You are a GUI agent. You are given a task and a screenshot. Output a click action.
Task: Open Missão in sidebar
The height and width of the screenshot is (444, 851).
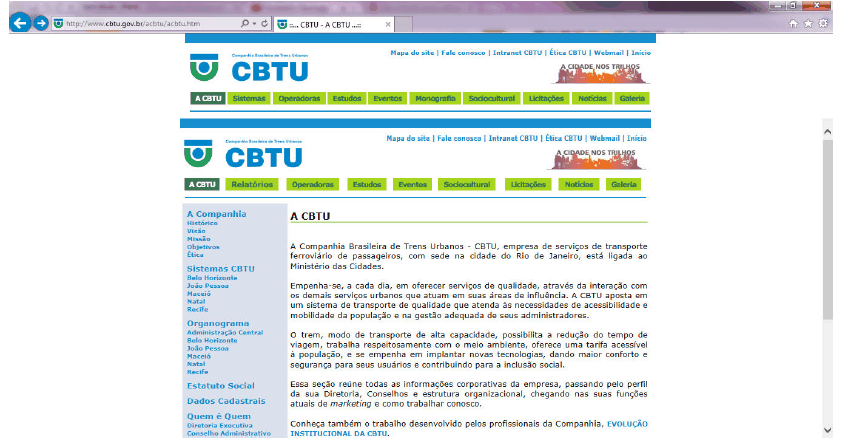(198, 239)
